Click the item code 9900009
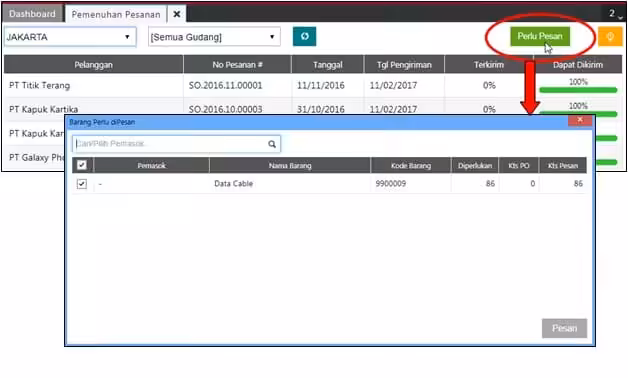The height and width of the screenshot is (378, 628). [x=390, y=184]
